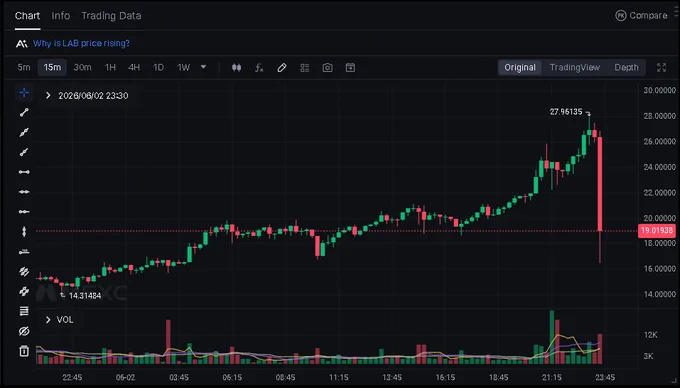This screenshot has height=388, width=680.
Task: Click the 27.96135 high price marker
Action: point(566,112)
